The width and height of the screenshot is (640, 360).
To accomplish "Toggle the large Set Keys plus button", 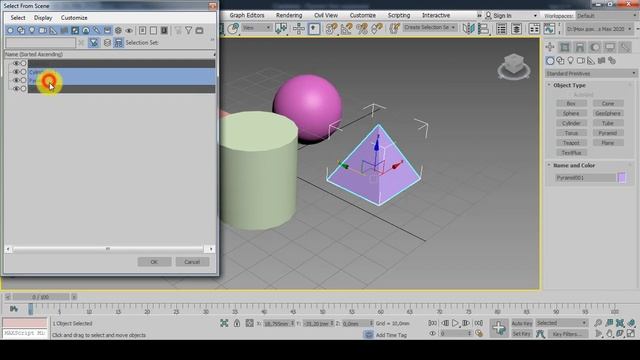I will [499, 328].
